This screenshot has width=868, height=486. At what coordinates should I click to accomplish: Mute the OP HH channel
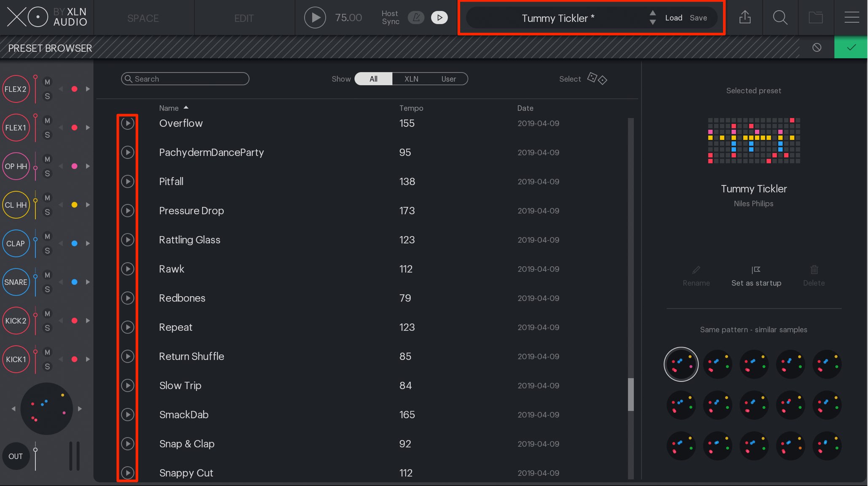47,159
